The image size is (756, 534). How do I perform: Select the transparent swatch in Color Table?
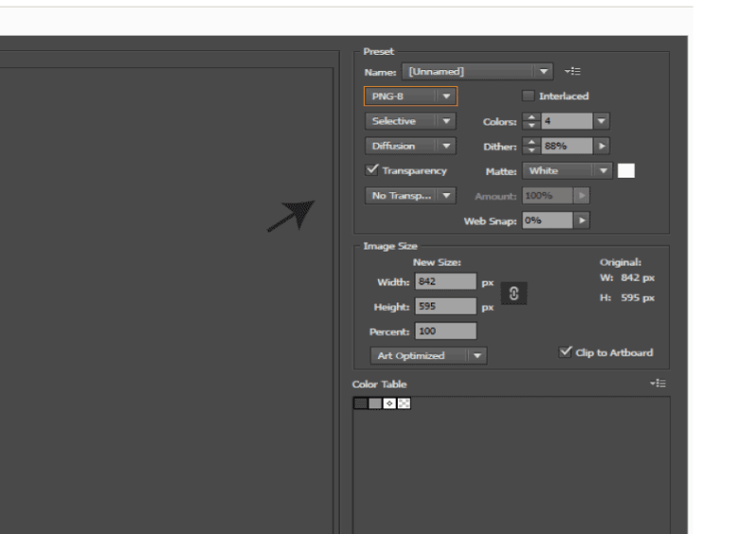[404, 404]
